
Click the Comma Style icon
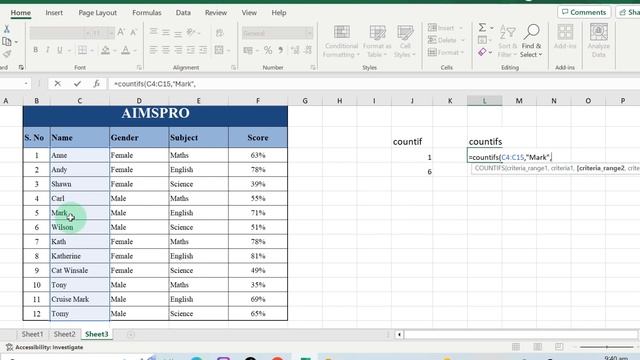pos(281,50)
